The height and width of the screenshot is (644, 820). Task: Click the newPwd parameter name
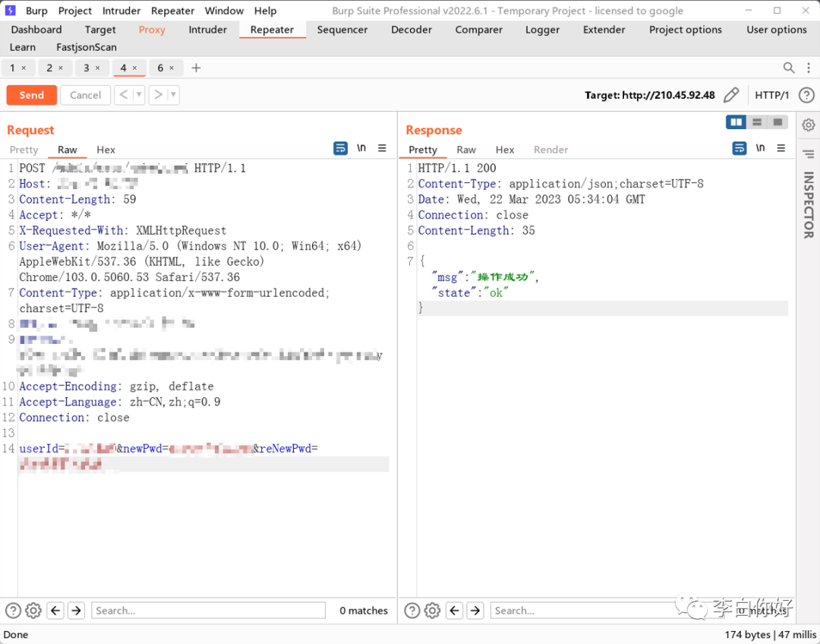143,449
